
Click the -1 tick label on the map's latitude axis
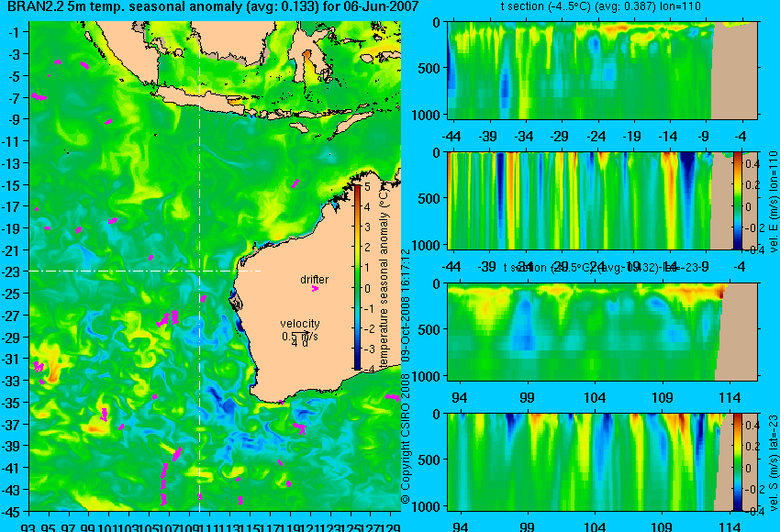[x=14, y=33]
